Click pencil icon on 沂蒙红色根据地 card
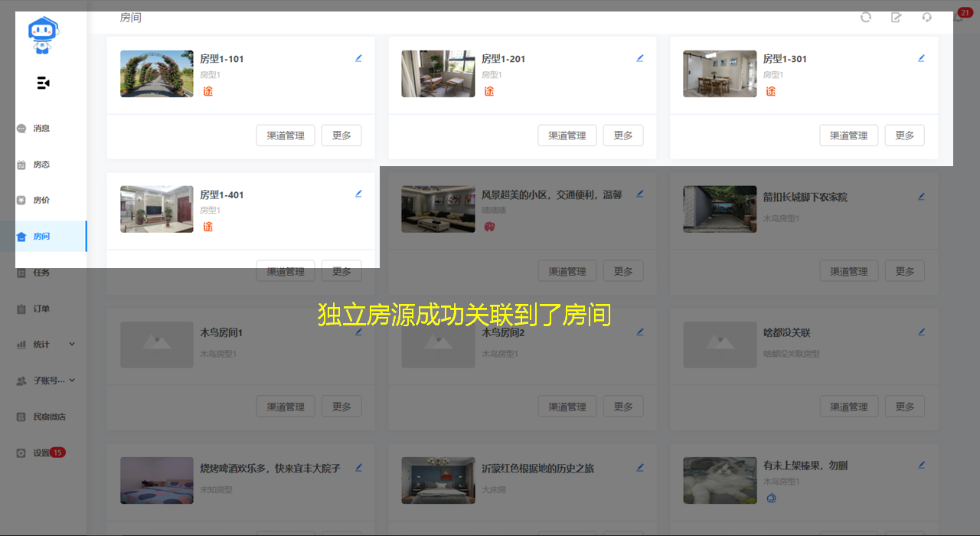The height and width of the screenshot is (536, 980). click(640, 467)
